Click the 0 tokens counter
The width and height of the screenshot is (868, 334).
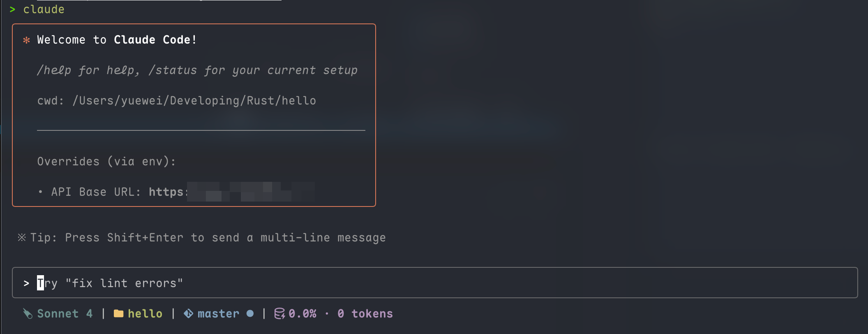pyautogui.click(x=365, y=314)
